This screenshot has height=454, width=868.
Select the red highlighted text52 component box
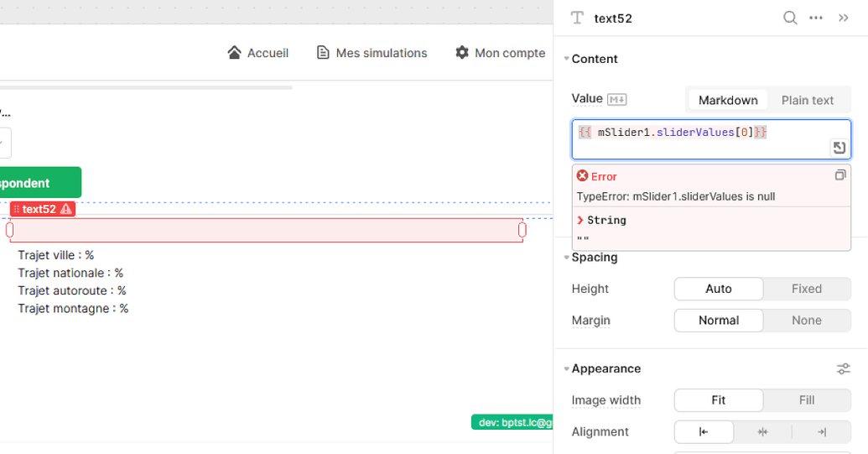tap(266, 230)
